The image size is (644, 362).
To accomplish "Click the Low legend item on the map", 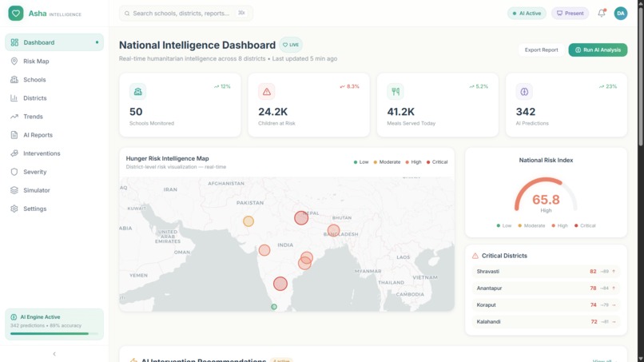I will click(x=361, y=162).
